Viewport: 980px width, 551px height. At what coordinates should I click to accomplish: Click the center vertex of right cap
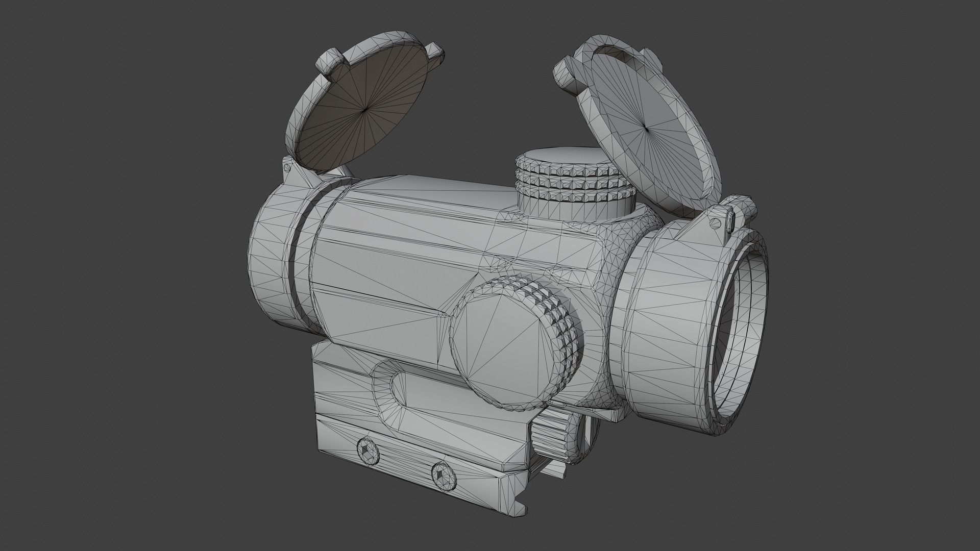tap(645, 128)
